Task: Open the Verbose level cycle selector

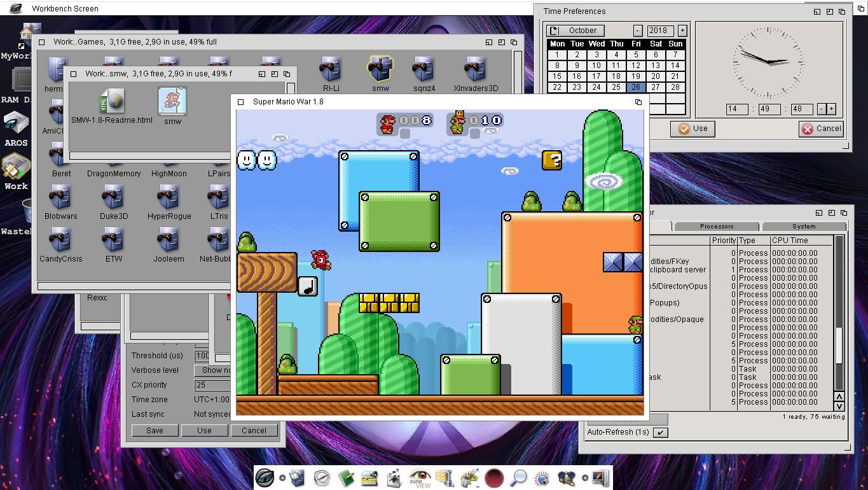Action: [x=213, y=370]
